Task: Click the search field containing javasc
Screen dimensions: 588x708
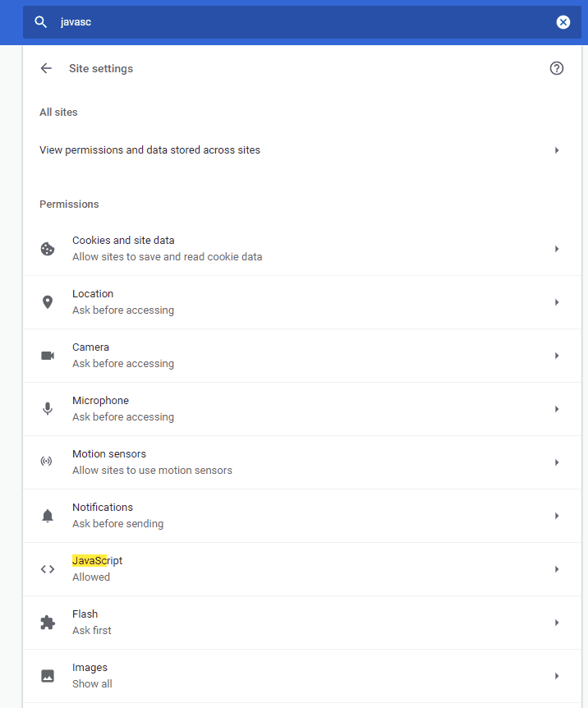Action: (x=296, y=22)
